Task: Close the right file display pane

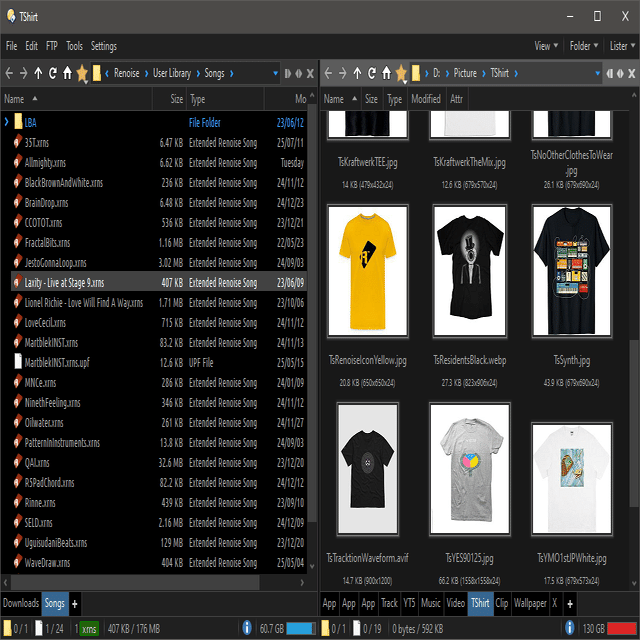Action: pyautogui.click(x=632, y=73)
